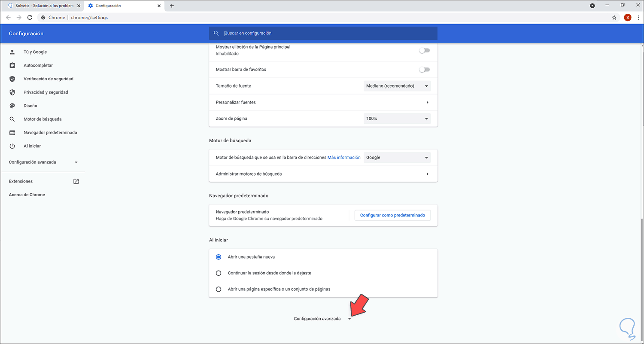
Task: Close the Configuración tab
Action: pos(159,6)
